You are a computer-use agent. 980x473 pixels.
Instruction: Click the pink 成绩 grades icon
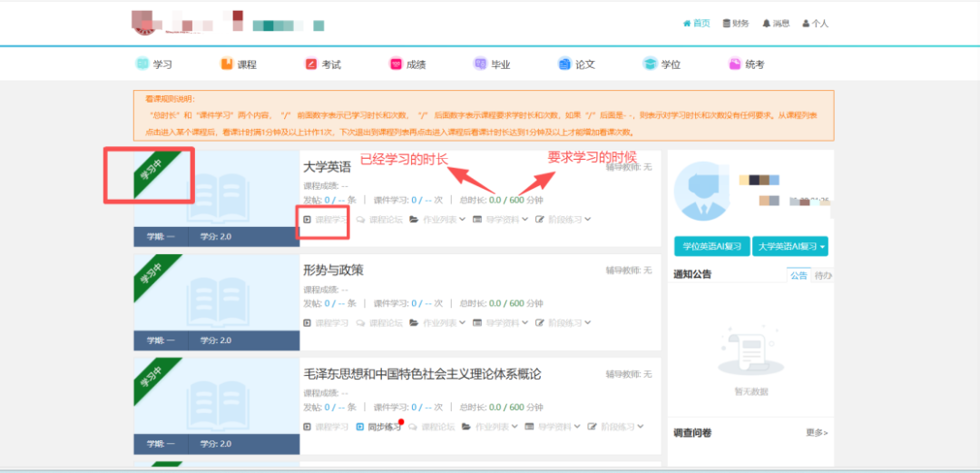pyautogui.click(x=396, y=64)
